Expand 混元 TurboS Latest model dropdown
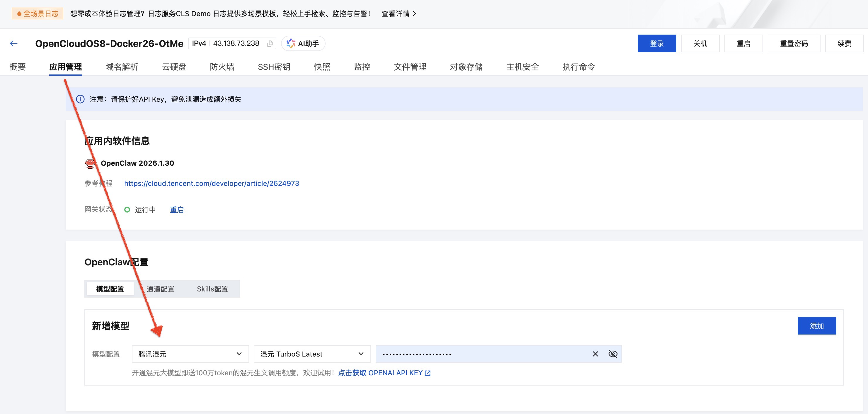Viewport: 868px width, 414px height. point(312,354)
